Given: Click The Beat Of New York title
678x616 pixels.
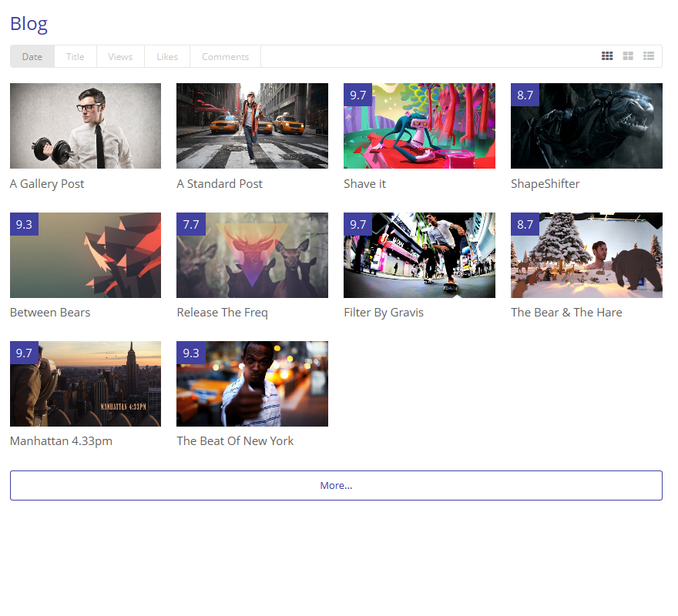Looking at the screenshot, I should tap(235, 441).
